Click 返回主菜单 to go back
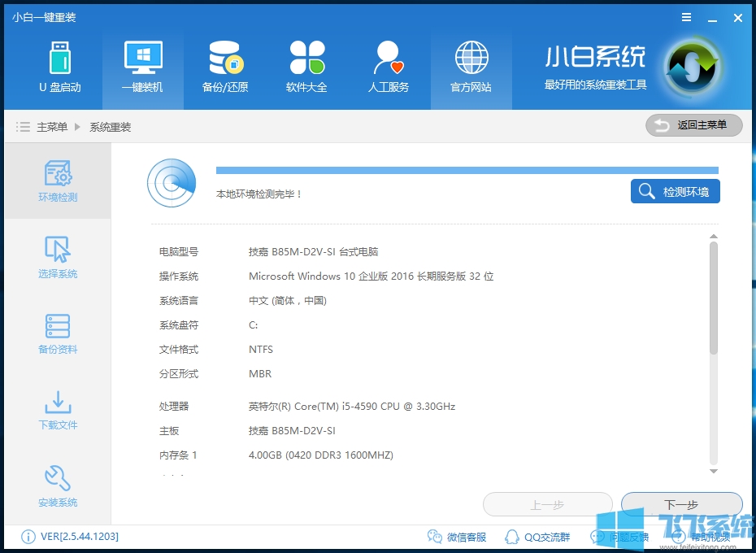 tap(693, 125)
